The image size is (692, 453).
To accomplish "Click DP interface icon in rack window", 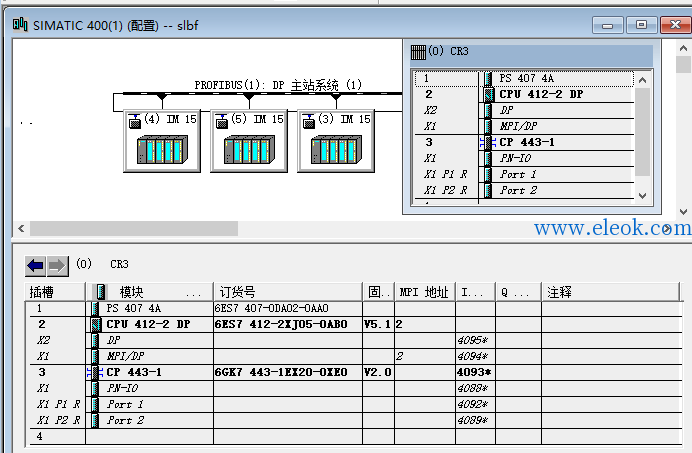I will [x=489, y=110].
